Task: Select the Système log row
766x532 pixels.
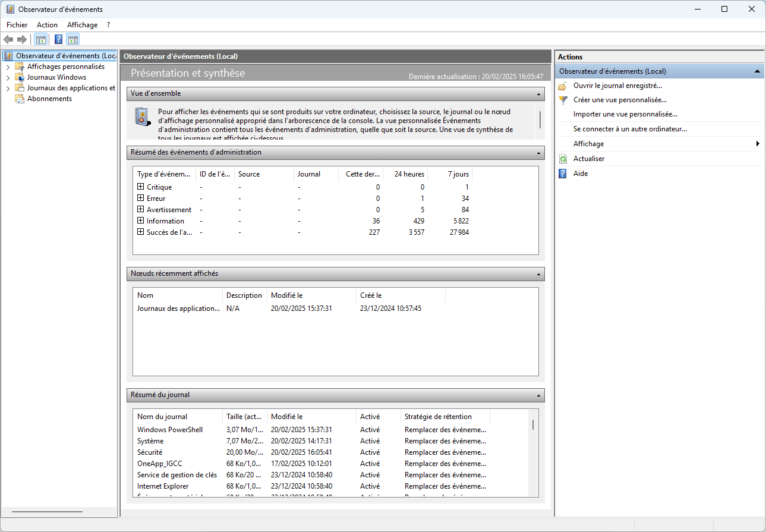Action: click(x=311, y=441)
